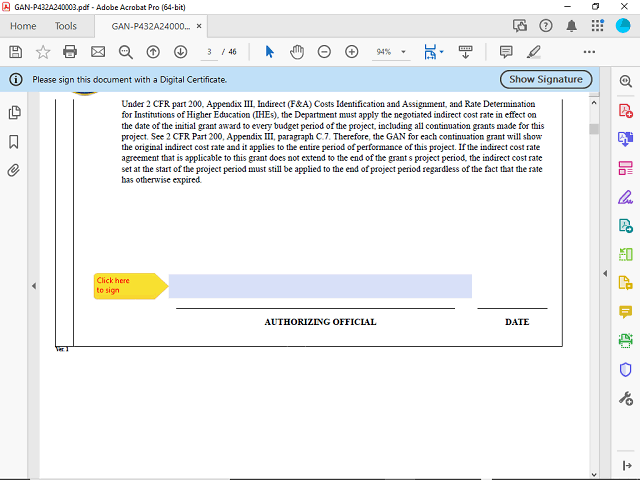Click the 'Click here to sign' tag
640x480 pixels.
coord(131,286)
